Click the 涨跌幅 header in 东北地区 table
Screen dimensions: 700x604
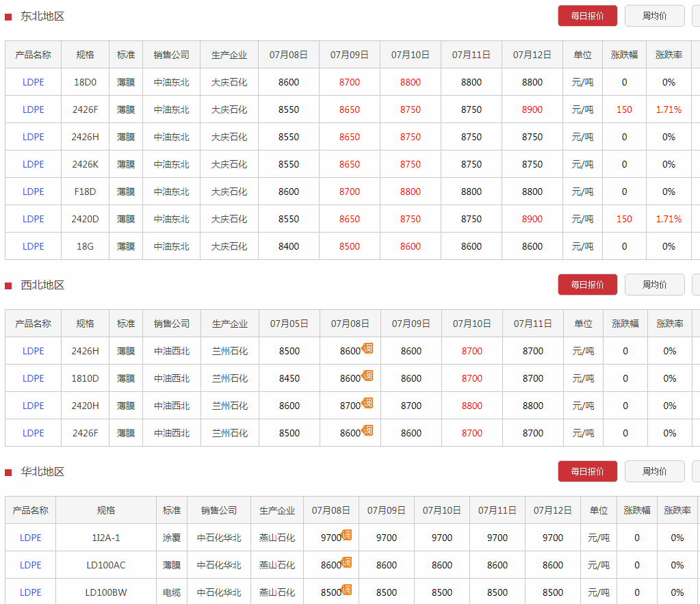[x=624, y=55]
